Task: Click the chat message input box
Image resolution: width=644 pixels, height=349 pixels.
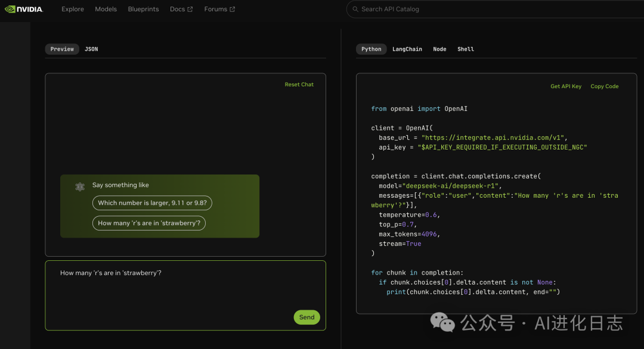Action: pyautogui.click(x=185, y=295)
